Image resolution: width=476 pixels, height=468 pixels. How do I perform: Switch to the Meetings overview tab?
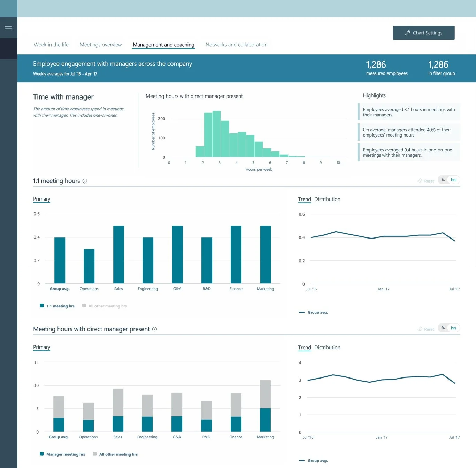click(x=100, y=45)
